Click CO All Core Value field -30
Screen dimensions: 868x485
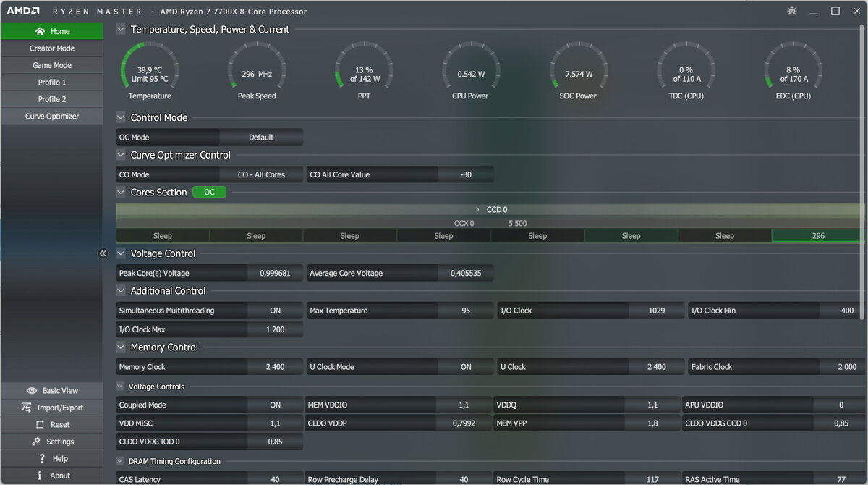pyautogui.click(x=466, y=174)
